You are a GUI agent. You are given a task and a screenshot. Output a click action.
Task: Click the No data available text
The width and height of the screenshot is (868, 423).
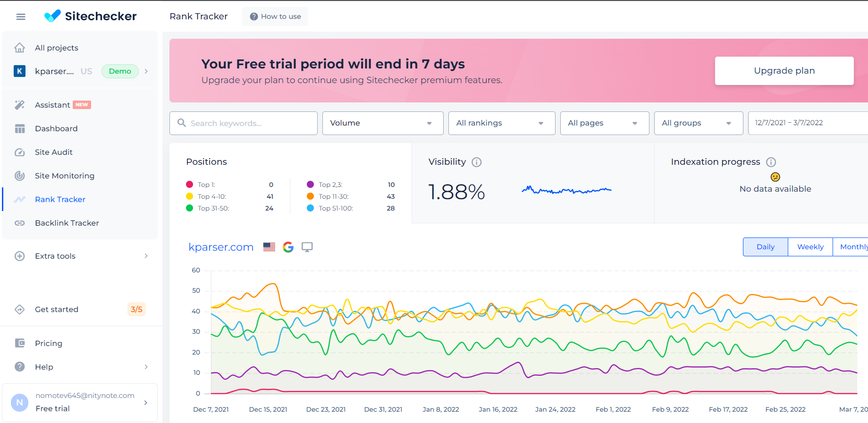pyautogui.click(x=775, y=189)
